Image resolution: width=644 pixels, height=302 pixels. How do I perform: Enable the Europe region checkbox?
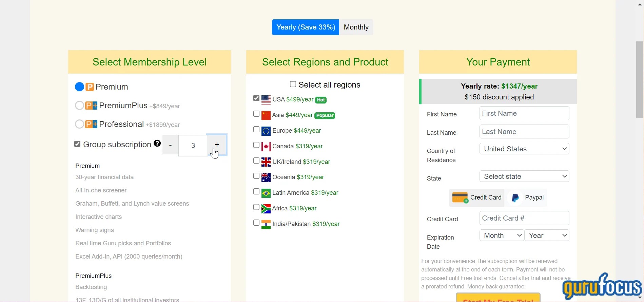click(x=256, y=130)
